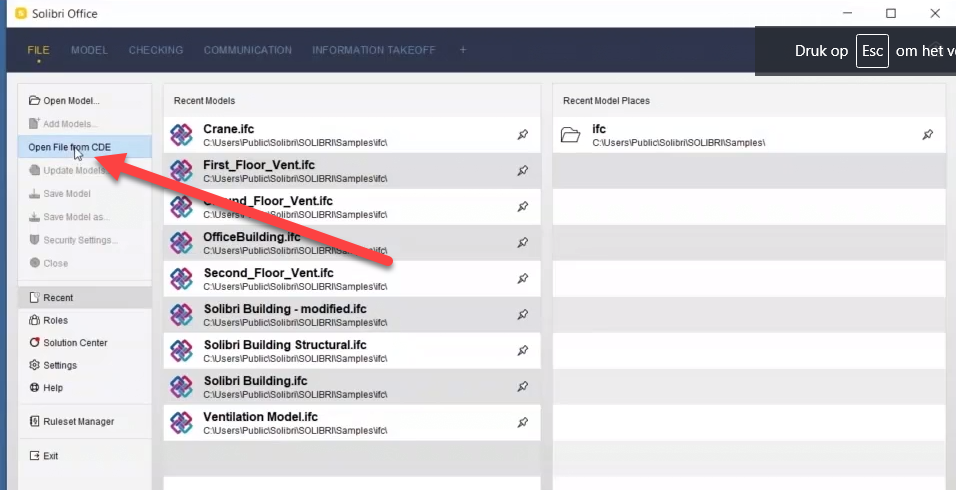Click the Solibri Building.ifc file icon
Screen dimensions: 956x490
(x=181, y=387)
